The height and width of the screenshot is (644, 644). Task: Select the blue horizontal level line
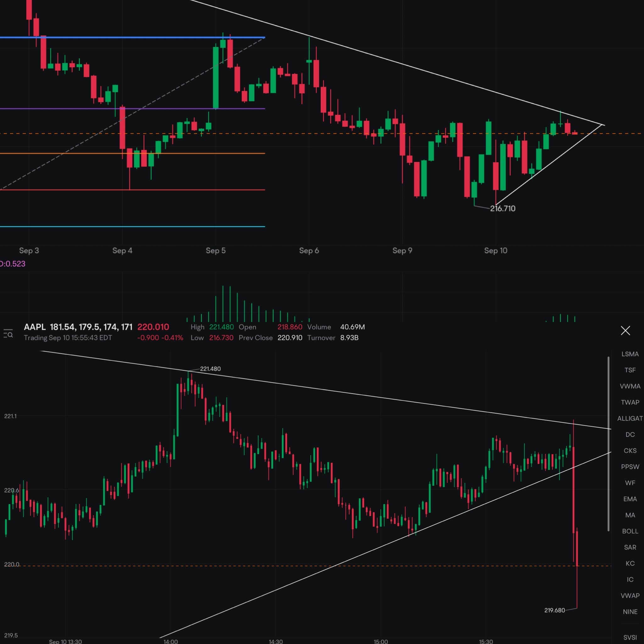[x=132, y=37]
